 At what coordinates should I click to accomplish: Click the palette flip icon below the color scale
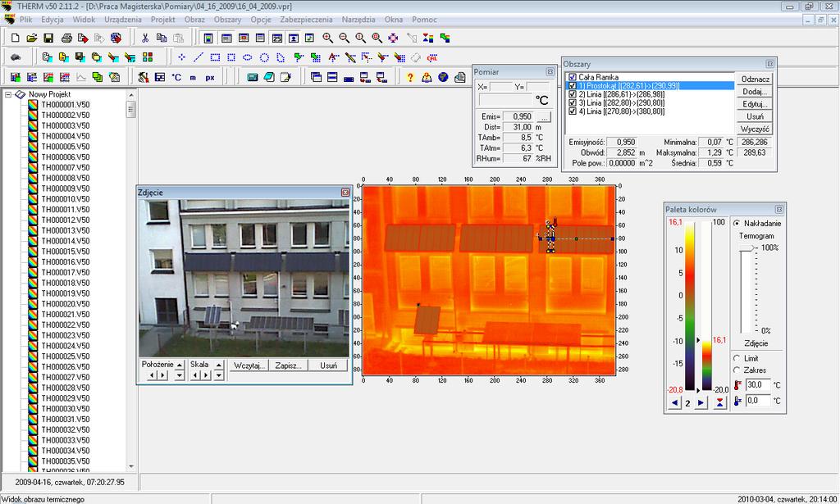click(x=719, y=402)
